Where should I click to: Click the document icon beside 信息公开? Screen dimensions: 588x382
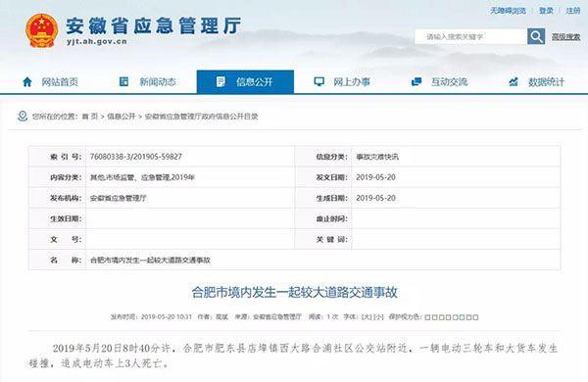pyautogui.click(x=220, y=81)
